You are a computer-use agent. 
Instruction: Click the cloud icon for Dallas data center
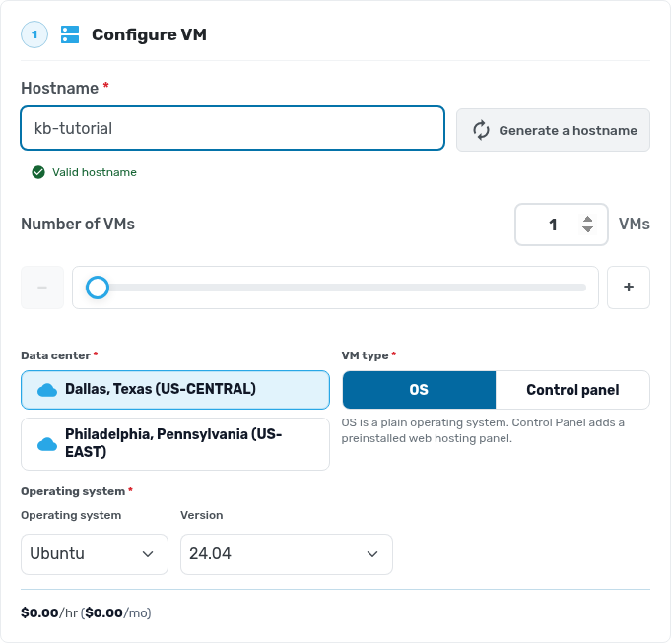[x=47, y=390]
